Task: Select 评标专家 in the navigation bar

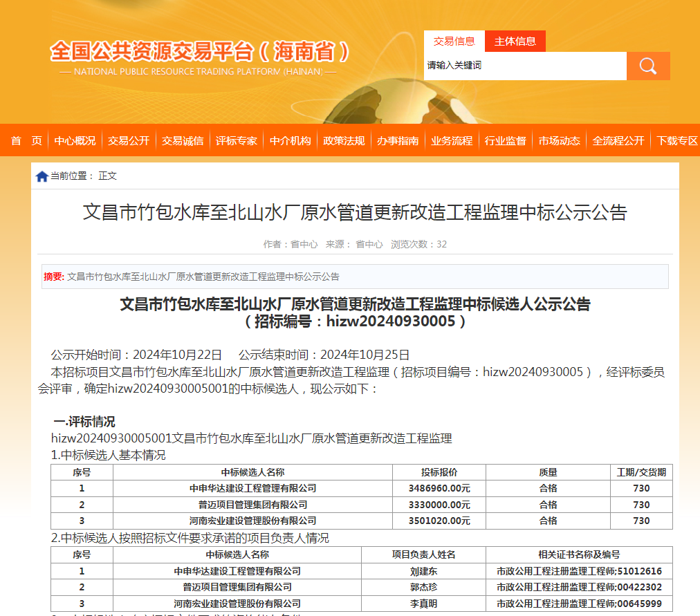Action: coord(237,140)
